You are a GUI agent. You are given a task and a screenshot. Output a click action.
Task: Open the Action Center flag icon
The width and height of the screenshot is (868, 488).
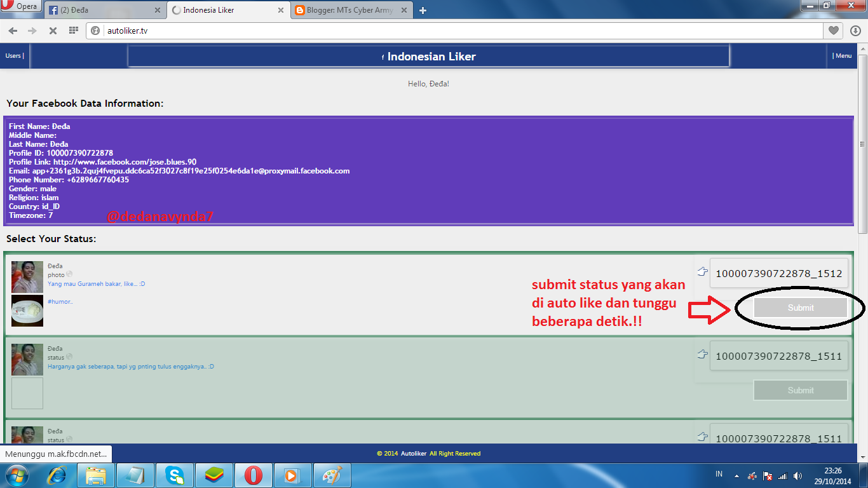coord(768,475)
